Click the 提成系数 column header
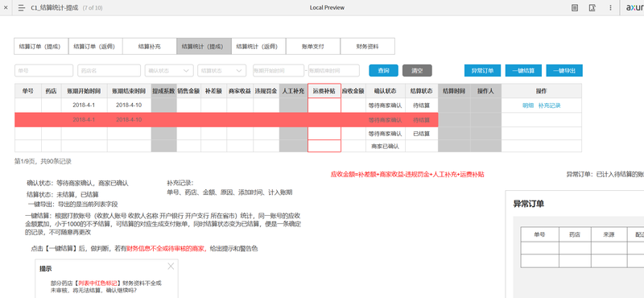 coord(164,91)
